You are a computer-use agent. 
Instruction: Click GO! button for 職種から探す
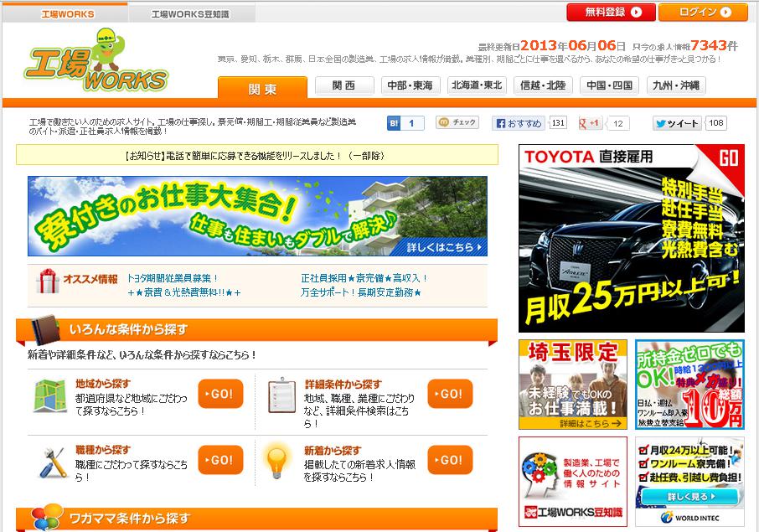coord(220,459)
